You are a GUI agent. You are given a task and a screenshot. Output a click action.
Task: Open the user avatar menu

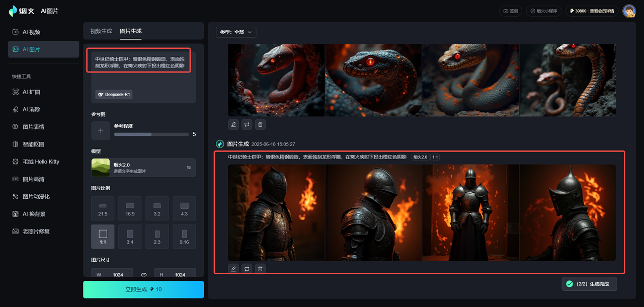[x=629, y=11]
